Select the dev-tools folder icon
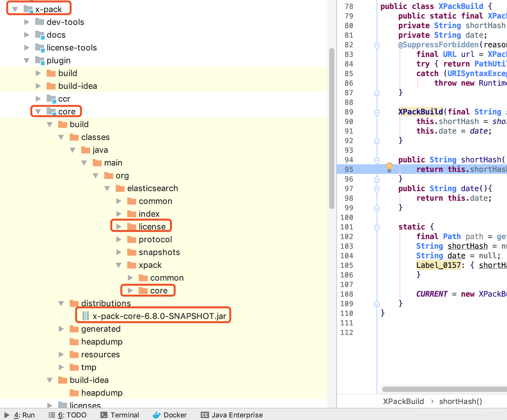 point(40,22)
